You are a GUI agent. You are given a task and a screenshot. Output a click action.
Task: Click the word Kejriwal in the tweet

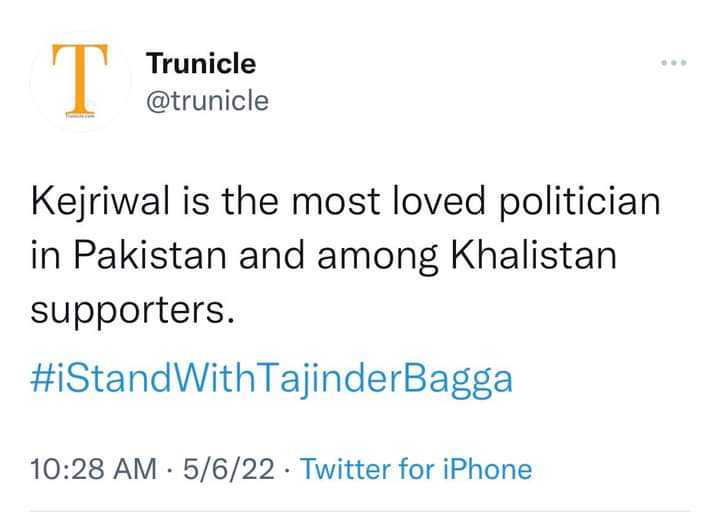tap(101, 202)
